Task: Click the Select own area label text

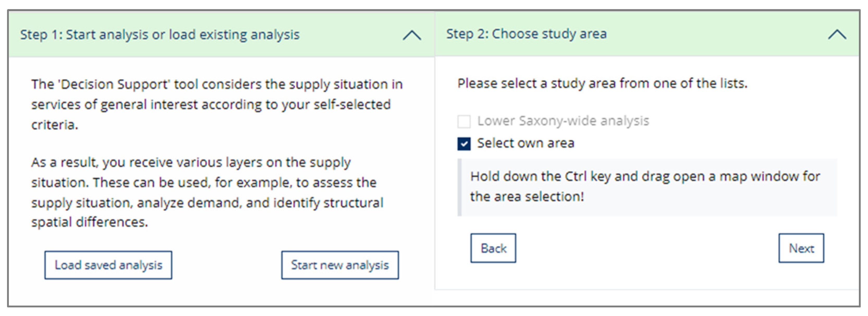Action: [526, 143]
